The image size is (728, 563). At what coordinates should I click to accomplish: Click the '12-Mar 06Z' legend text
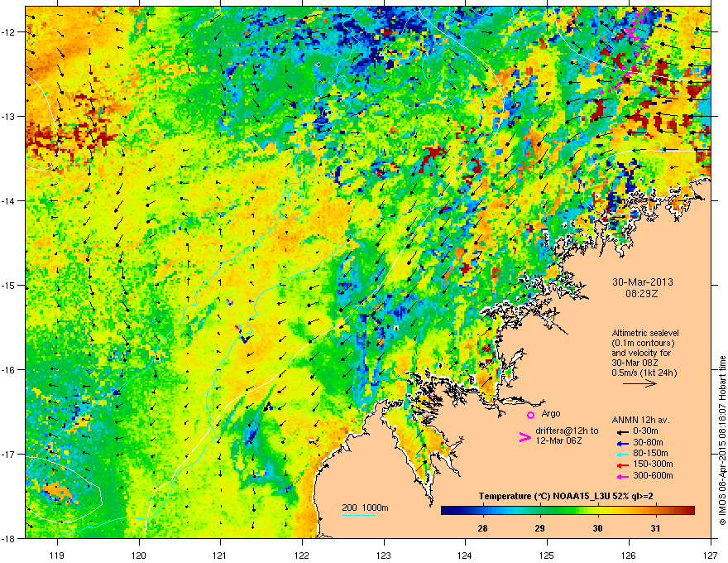pos(558,440)
